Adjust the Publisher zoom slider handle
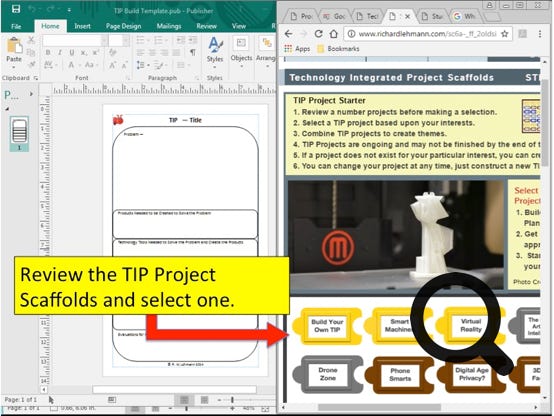The height and width of the screenshot is (416, 554). pyautogui.click(x=232, y=400)
